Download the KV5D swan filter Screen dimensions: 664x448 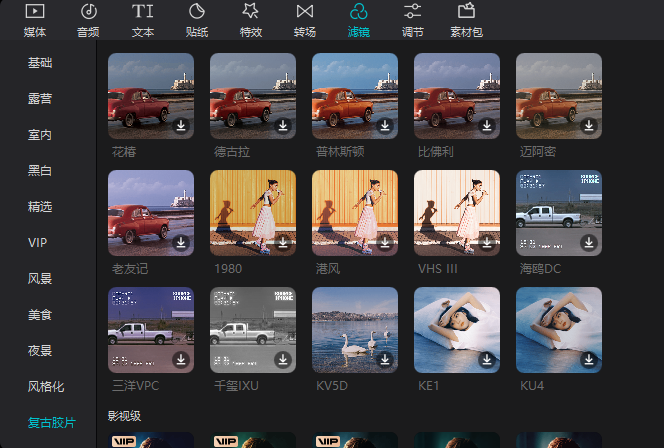click(x=384, y=360)
